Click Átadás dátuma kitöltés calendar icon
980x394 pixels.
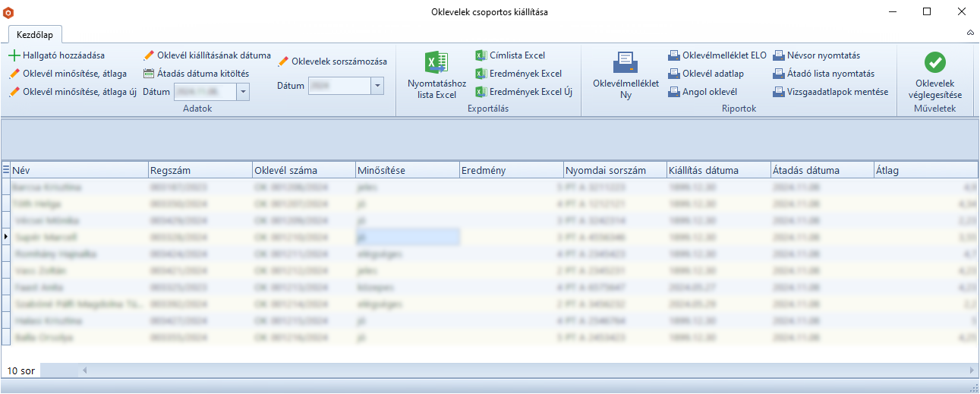pyautogui.click(x=149, y=74)
